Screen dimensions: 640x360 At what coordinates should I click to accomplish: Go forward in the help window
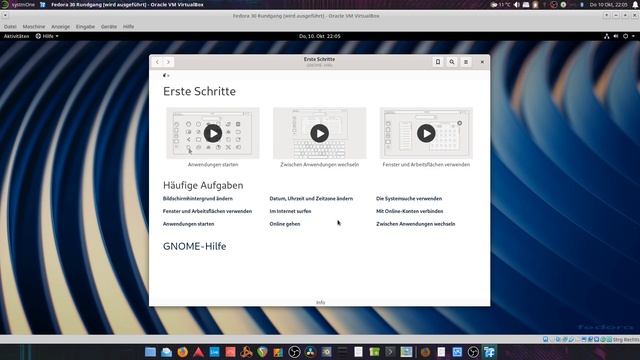168,62
